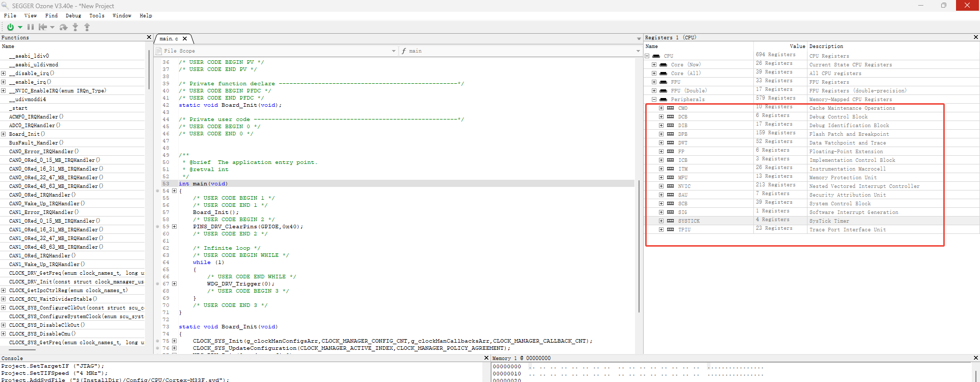Toggle breakpoint dot at line 59
980x382 pixels.
158,227
